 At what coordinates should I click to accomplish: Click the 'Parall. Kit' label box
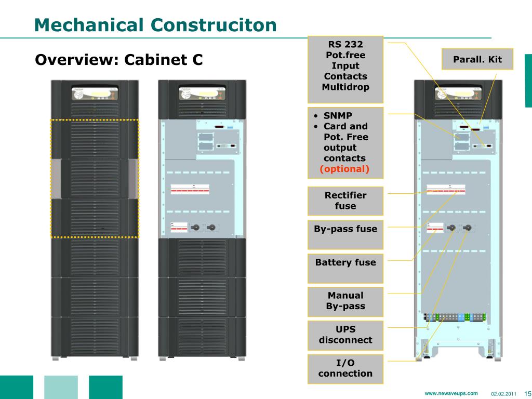point(477,59)
